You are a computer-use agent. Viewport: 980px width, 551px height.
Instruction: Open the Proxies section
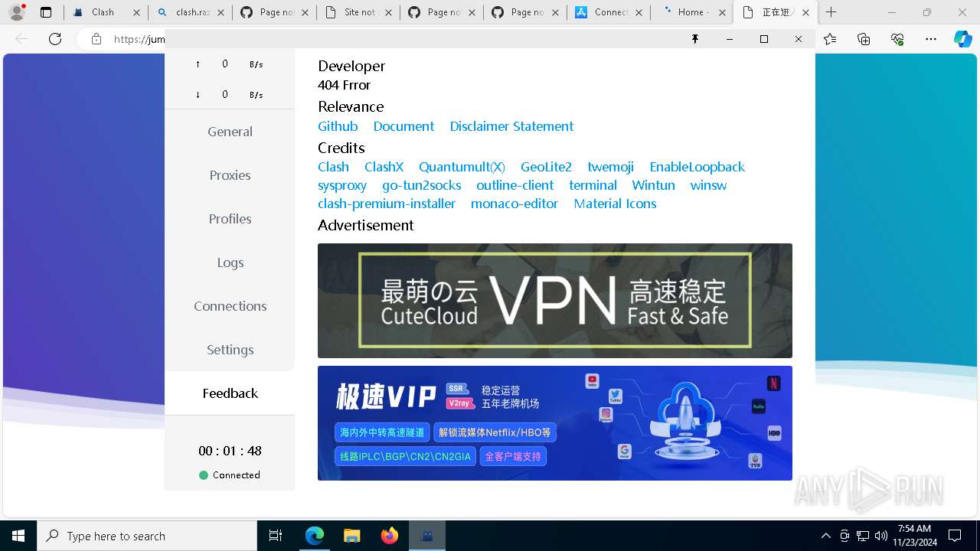[230, 175]
